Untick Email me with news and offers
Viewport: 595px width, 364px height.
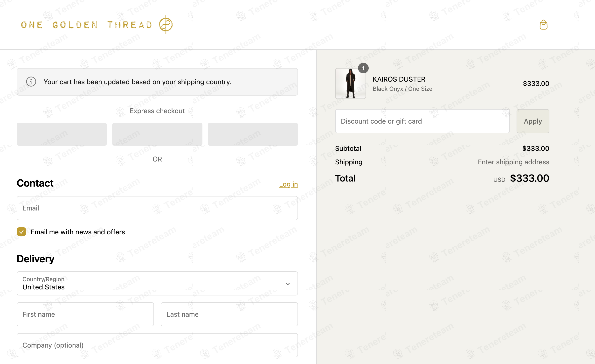pos(21,232)
